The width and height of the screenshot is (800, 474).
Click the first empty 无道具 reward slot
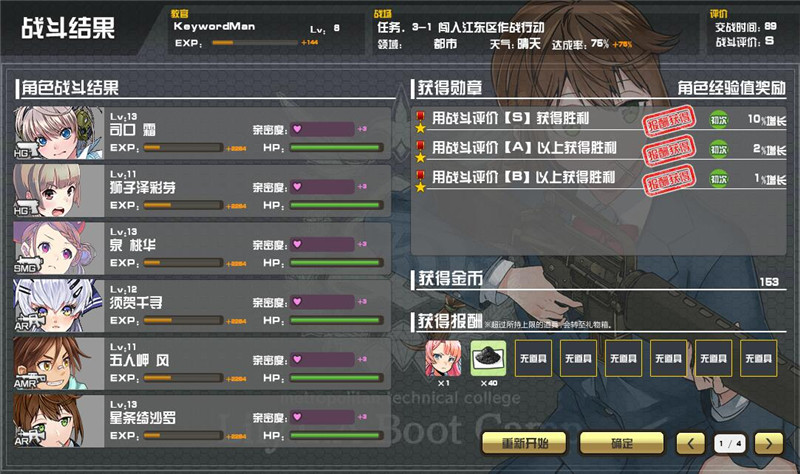533,358
